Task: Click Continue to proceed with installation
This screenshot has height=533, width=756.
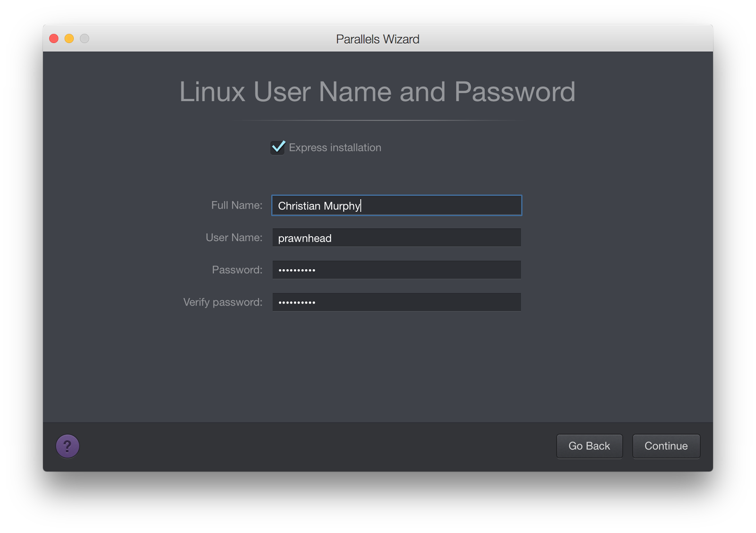Action: (x=666, y=446)
